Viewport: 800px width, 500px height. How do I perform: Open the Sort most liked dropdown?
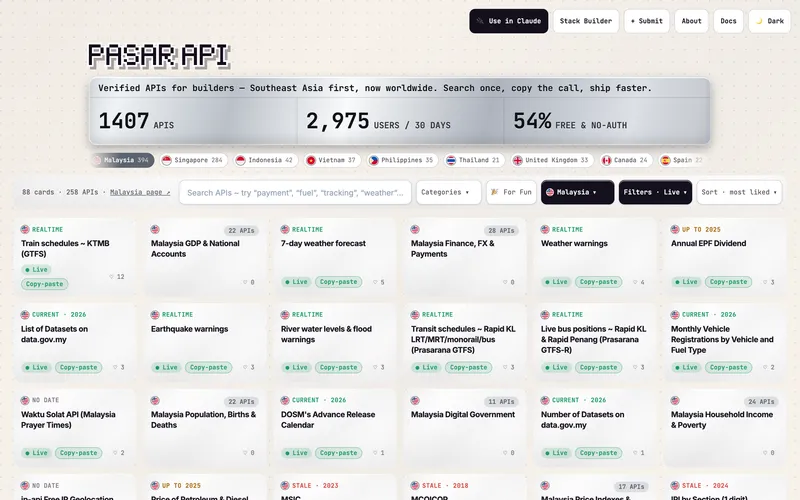739,192
